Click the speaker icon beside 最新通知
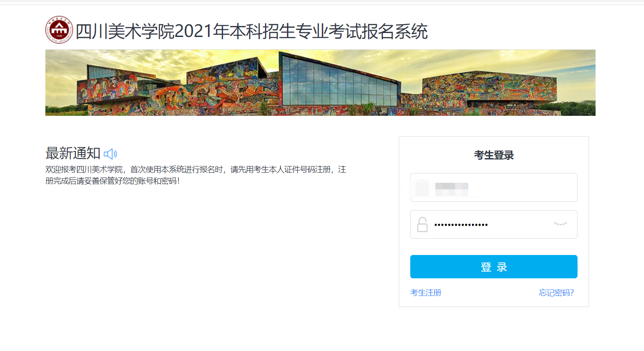Screen dimensions: 644x351 pyautogui.click(x=110, y=154)
